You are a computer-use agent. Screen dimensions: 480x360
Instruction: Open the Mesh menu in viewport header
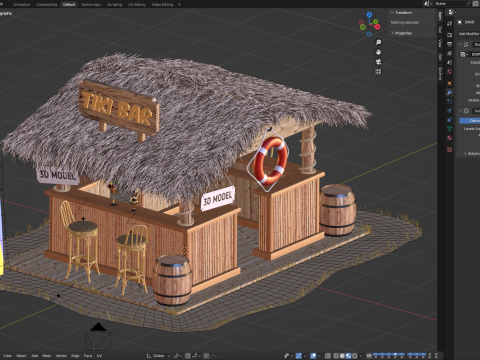point(47,356)
